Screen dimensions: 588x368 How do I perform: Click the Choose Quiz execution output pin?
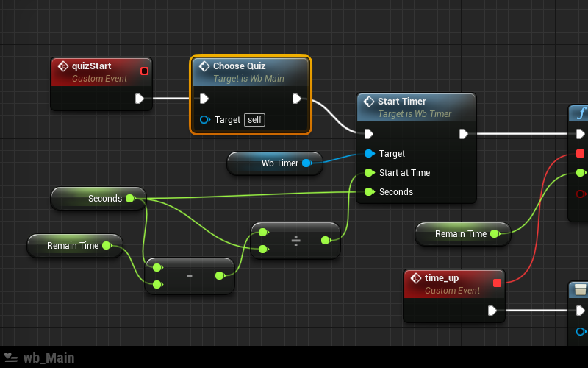pos(297,99)
